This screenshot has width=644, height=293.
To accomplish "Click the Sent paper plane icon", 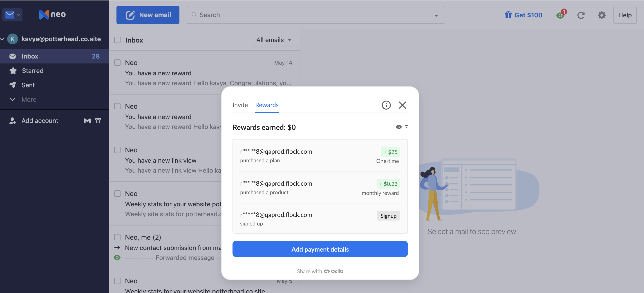I will [13, 85].
